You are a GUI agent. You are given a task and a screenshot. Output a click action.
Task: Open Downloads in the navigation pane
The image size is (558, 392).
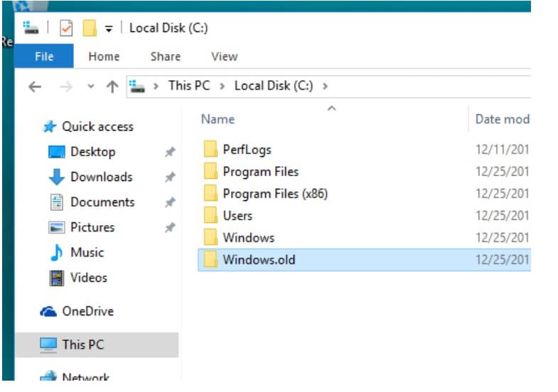tap(102, 177)
